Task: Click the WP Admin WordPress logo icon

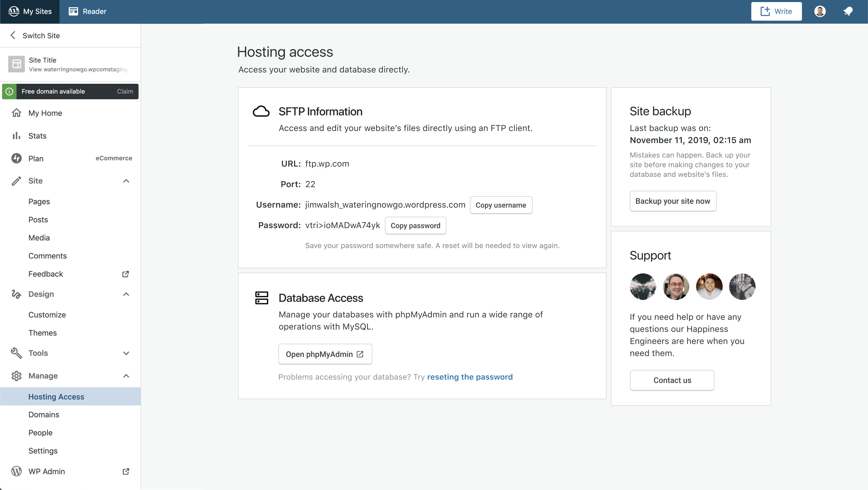Action: click(x=16, y=471)
